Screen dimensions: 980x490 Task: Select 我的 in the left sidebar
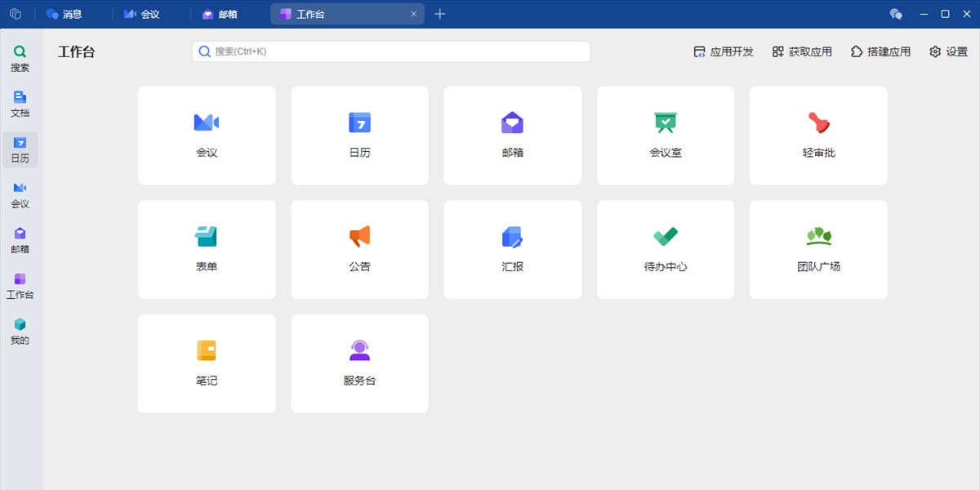pos(20,332)
